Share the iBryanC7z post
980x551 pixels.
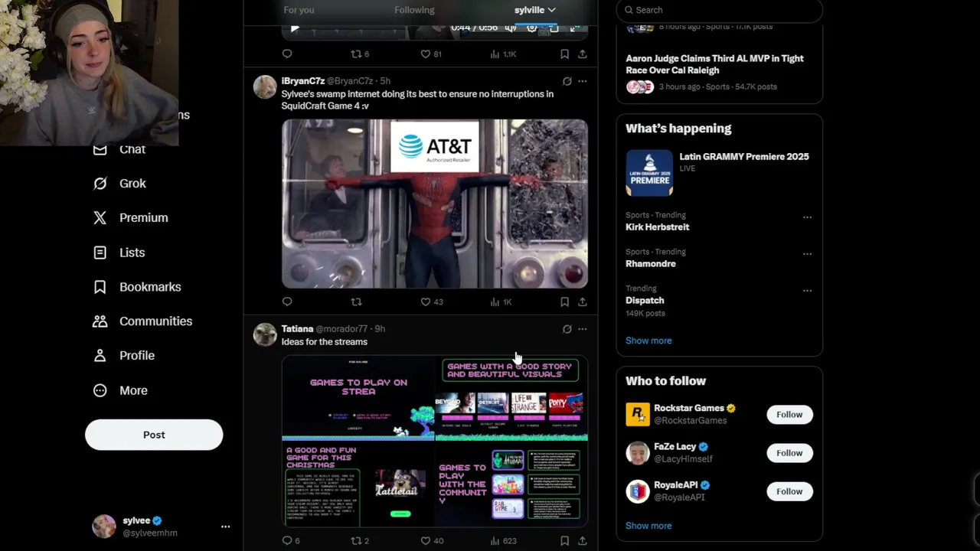(583, 302)
